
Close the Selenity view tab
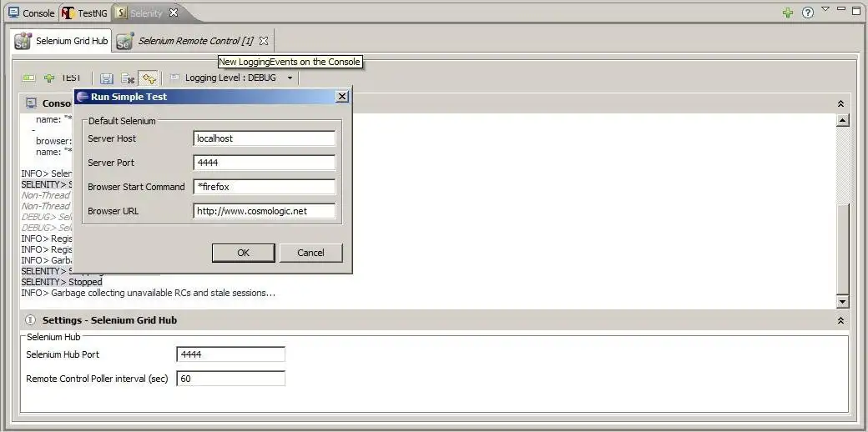point(174,13)
